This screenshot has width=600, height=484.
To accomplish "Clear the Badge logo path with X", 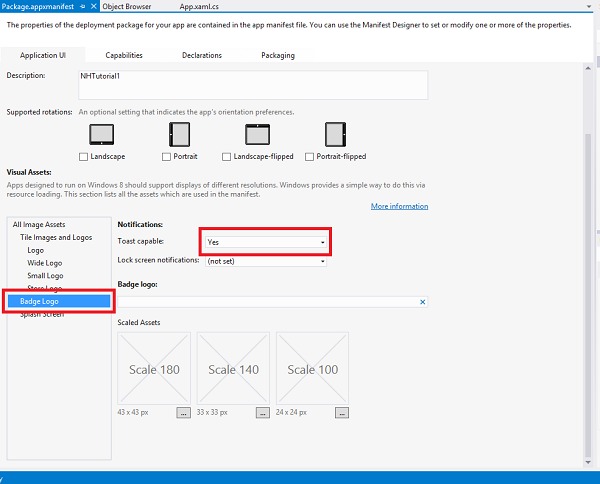I will (422, 302).
